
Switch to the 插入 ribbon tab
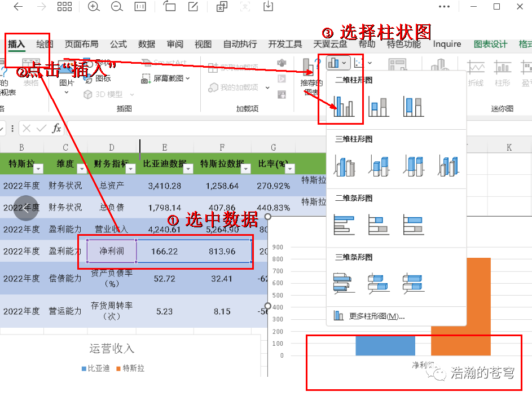point(16,44)
